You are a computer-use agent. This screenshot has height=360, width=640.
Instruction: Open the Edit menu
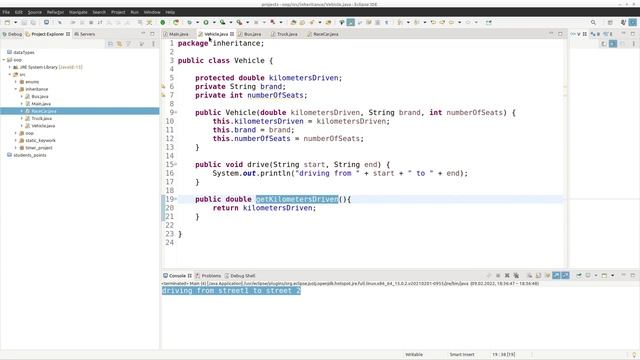tap(19, 12)
